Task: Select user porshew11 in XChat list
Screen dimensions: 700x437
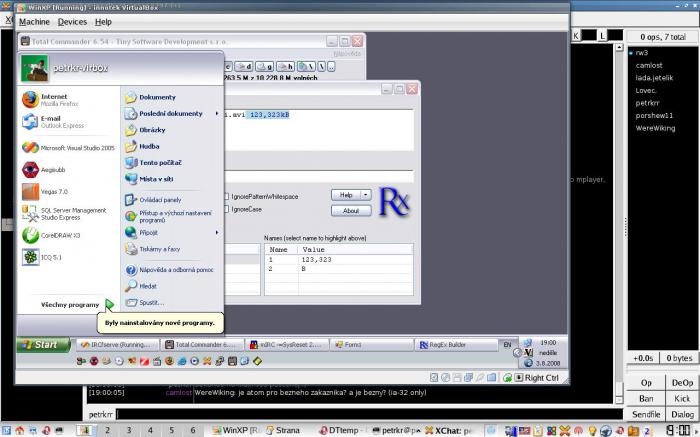Action: coord(654,115)
